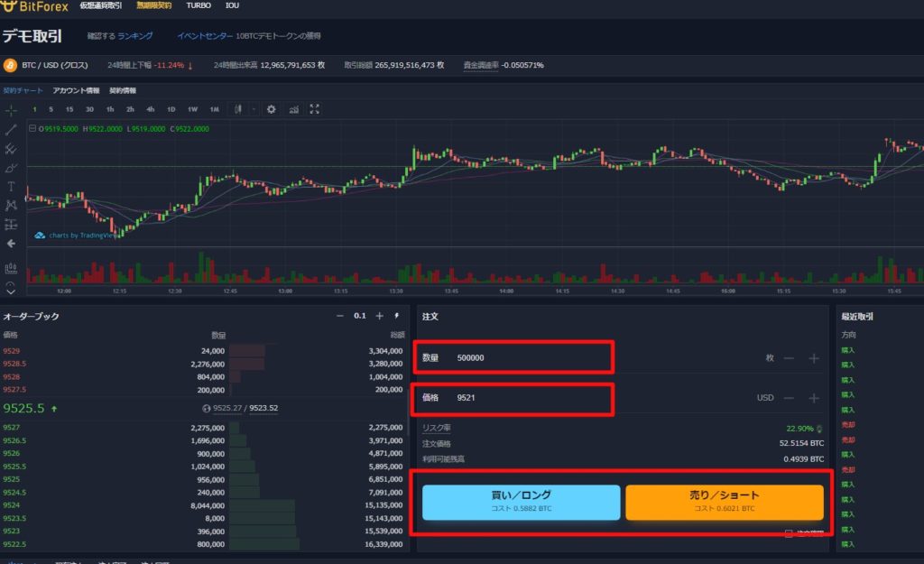Screen dimensions: 924x564
Task: Click the Bitcoin BTC/USD pair icon
Action: [10, 65]
